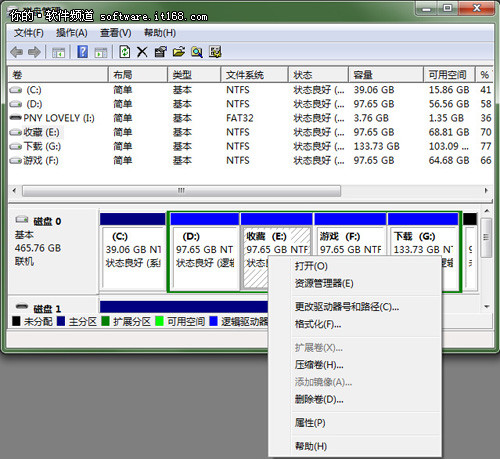500x459 pixels.
Task: Click the Properties toolbar icon
Action: click(161, 52)
